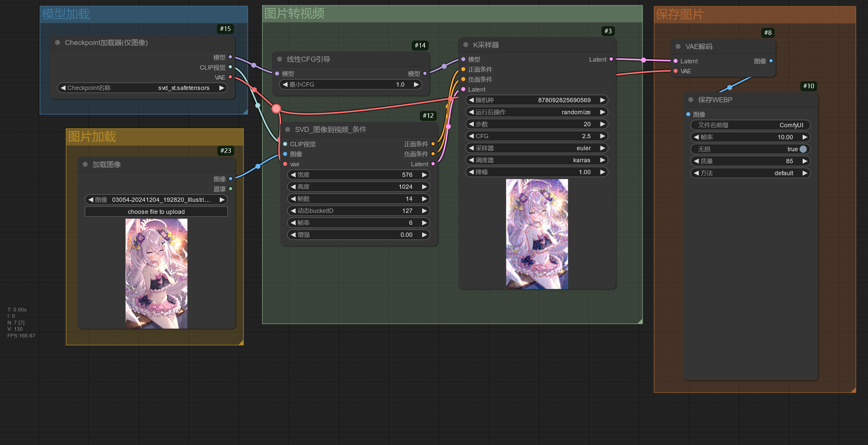Toggle the 无损 true switch
The height and width of the screenshot is (445, 868).
tap(803, 149)
